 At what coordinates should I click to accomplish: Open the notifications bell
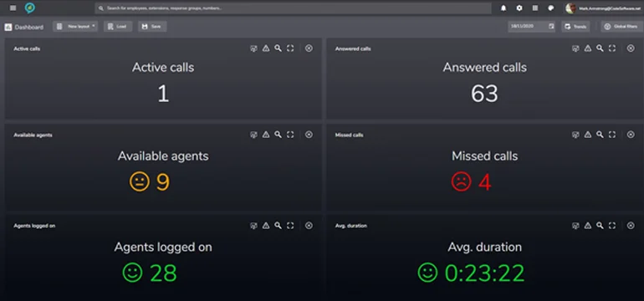(x=503, y=8)
